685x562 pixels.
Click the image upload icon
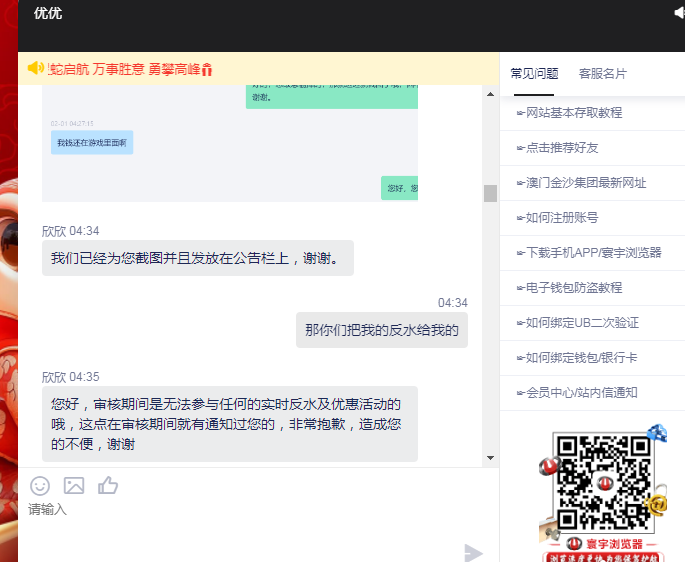click(74, 485)
